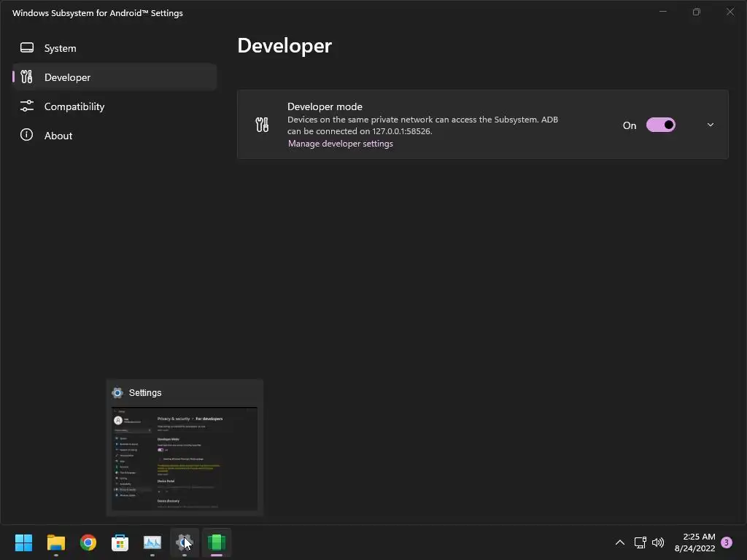Open the Compatibility settings page
This screenshot has width=747, height=560.
(x=115, y=106)
